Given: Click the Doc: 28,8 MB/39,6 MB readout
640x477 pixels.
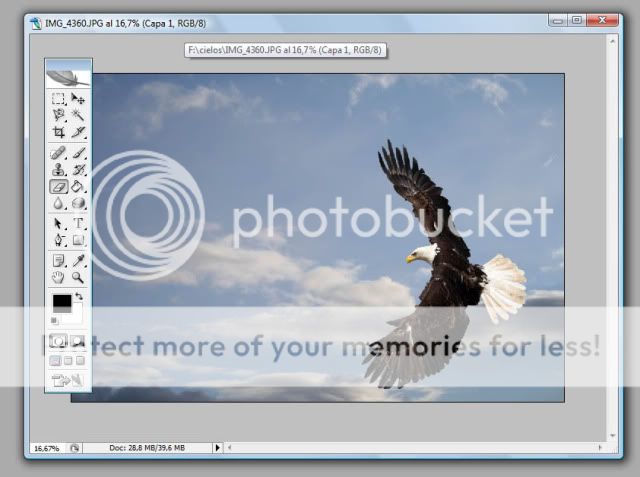Looking at the screenshot, I should tap(147, 448).
